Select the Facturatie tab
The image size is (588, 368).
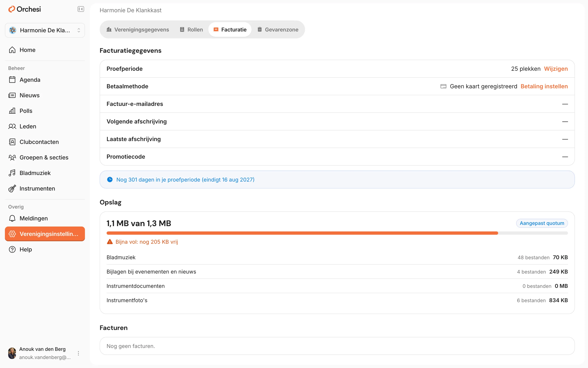[230, 29]
